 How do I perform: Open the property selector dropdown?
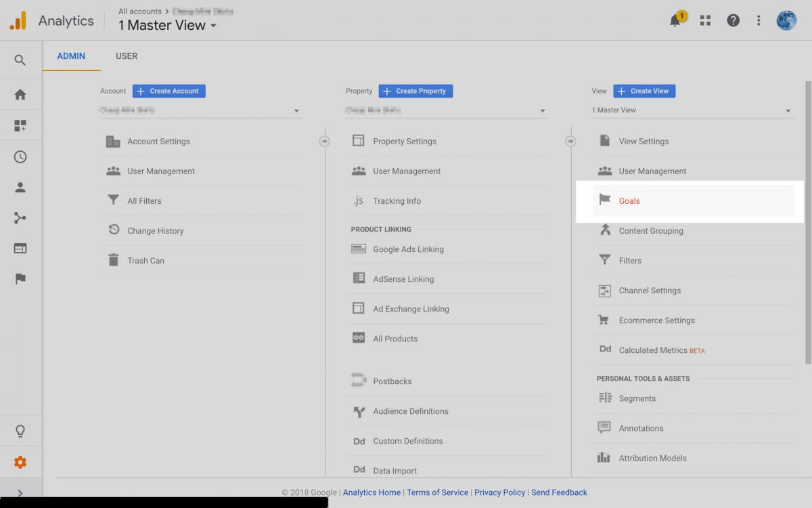[446, 110]
